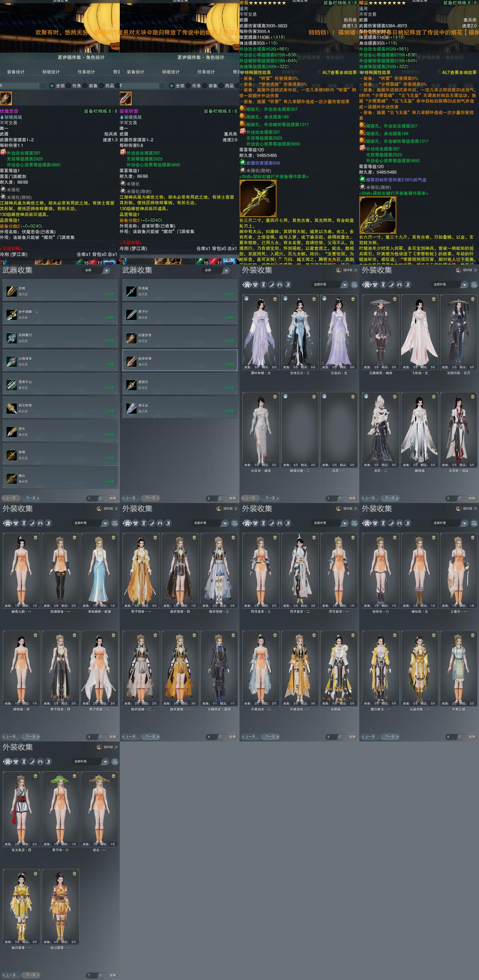Click trash icon on 玉羽林·鸿运 outfit card
The height and width of the screenshot is (980, 479).
coord(472,396)
